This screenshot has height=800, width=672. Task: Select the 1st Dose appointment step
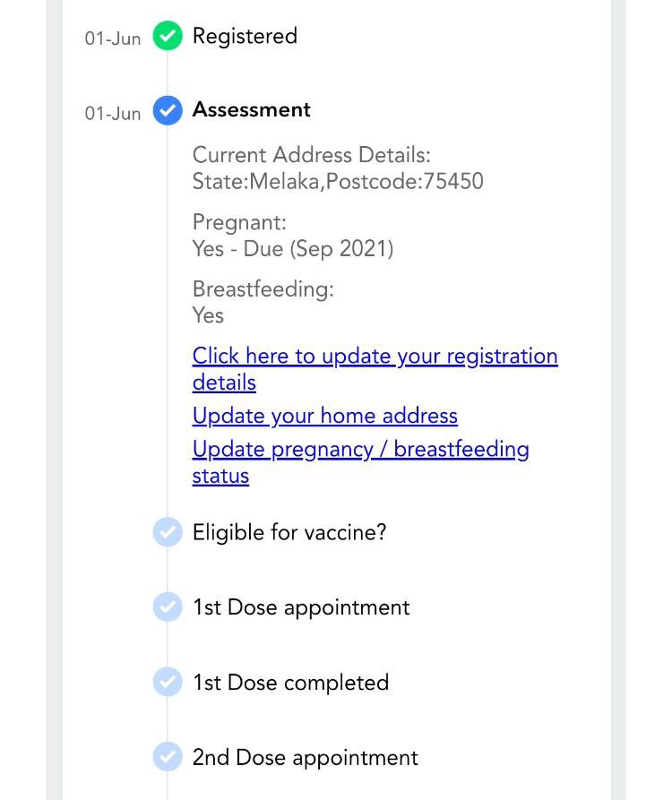tap(300, 607)
